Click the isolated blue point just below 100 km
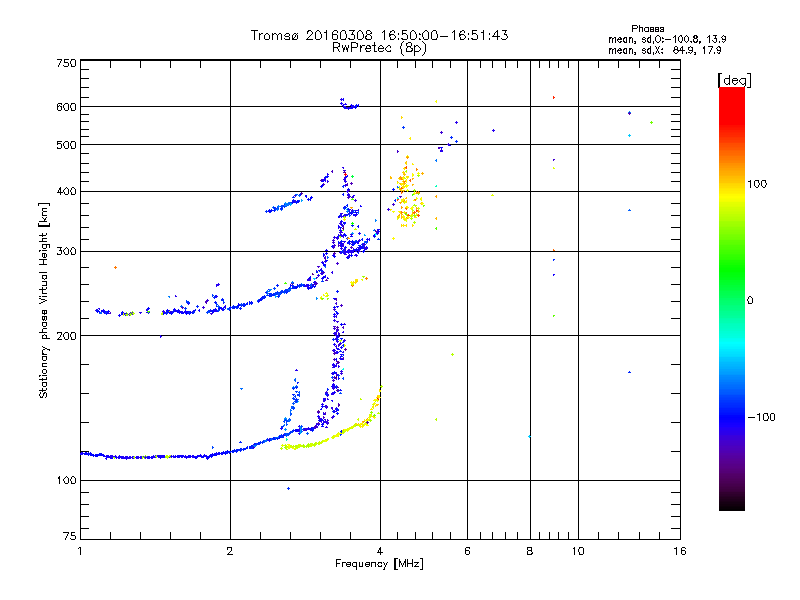The image size is (800, 600). pos(288,489)
